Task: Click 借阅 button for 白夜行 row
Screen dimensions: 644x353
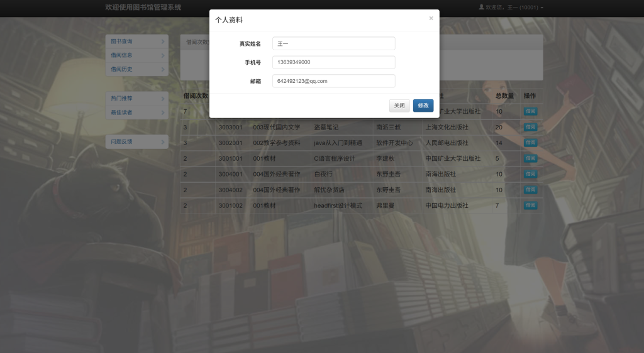Action: click(530, 174)
